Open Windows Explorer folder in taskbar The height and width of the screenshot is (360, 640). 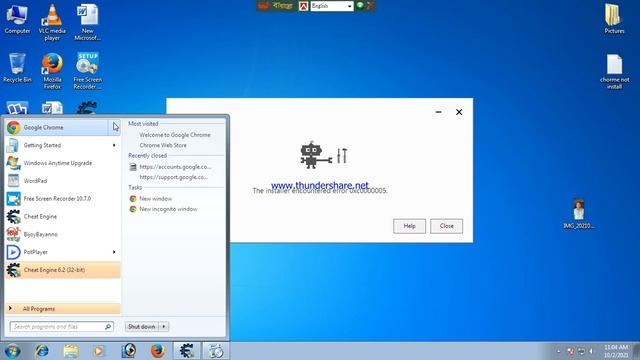coord(71,351)
